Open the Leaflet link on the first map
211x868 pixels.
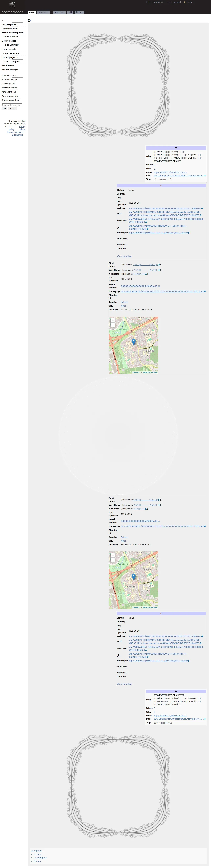[x=136, y=372]
